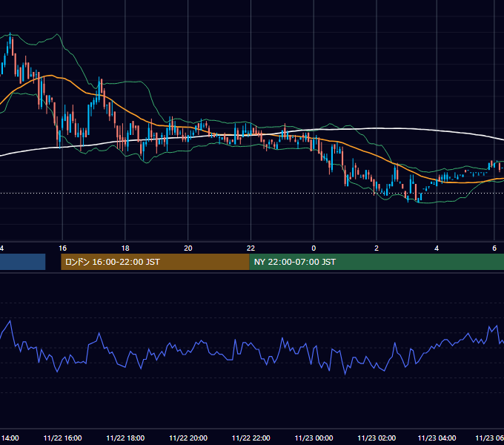Image resolution: width=504 pixels, height=445 pixels.
Task: Click the hour label 2 on the upper time axis
Action: pos(377,248)
